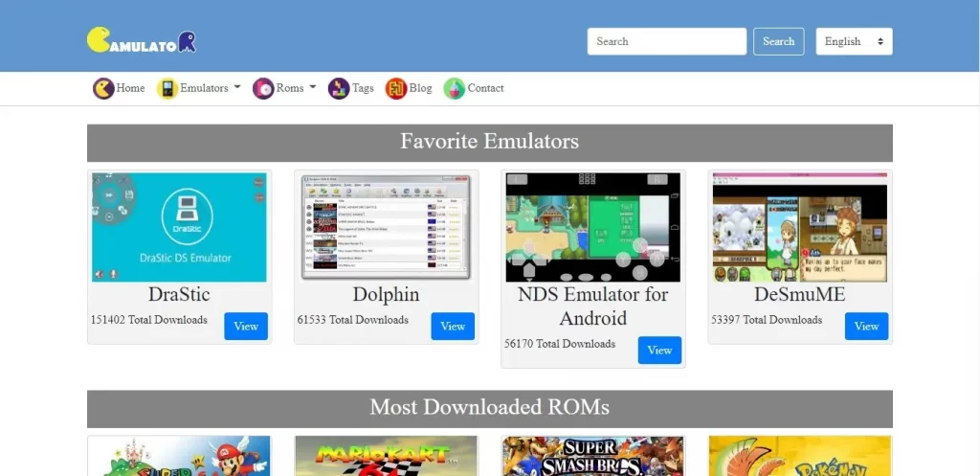Open the NDS Emulator for Android thumbnail
Screen dimensions: 980x476
(593, 227)
